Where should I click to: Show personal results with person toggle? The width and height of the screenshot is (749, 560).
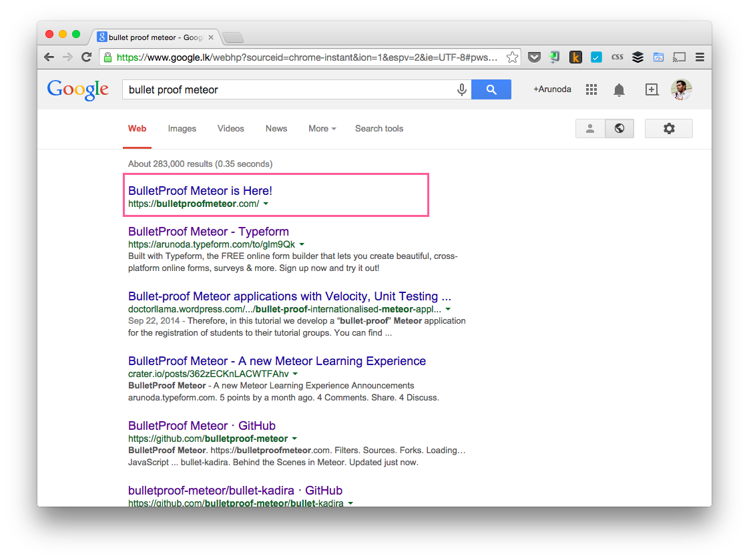coord(590,128)
